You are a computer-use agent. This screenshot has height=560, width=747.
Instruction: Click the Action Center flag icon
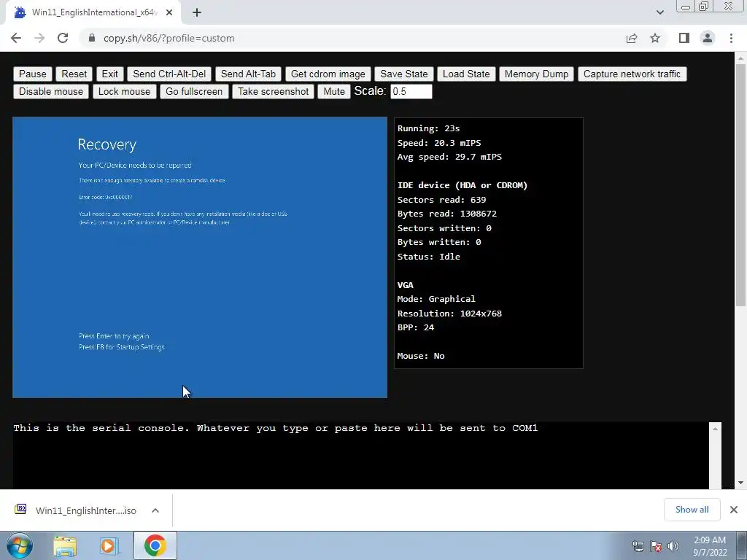[x=656, y=546]
